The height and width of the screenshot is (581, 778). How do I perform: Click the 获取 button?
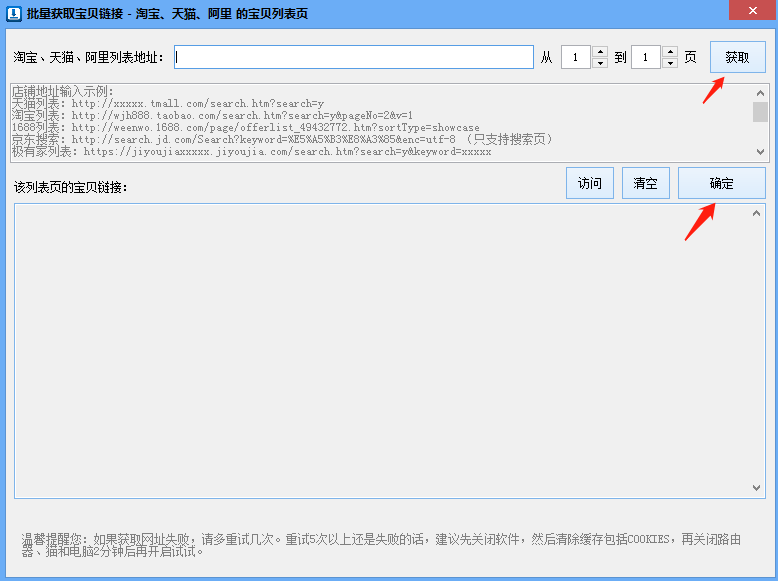click(x=738, y=57)
